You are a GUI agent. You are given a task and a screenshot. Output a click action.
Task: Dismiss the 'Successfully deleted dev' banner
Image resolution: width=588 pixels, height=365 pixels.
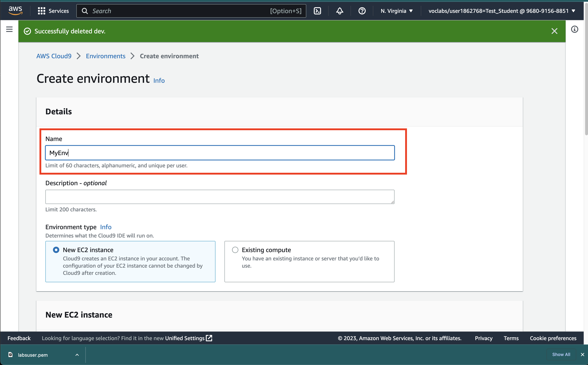click(x=554, y=31)
